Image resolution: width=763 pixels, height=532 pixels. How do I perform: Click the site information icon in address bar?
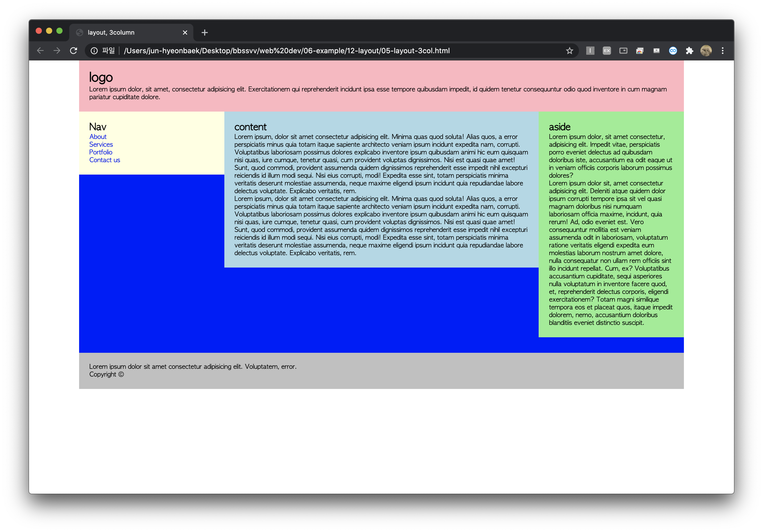(x=94, y=51)
